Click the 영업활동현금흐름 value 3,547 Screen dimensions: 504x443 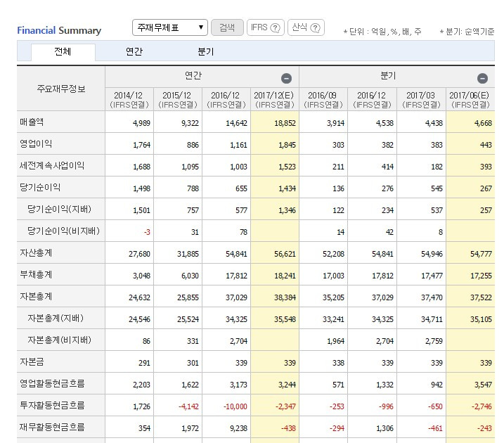click(x=483, y=385)
